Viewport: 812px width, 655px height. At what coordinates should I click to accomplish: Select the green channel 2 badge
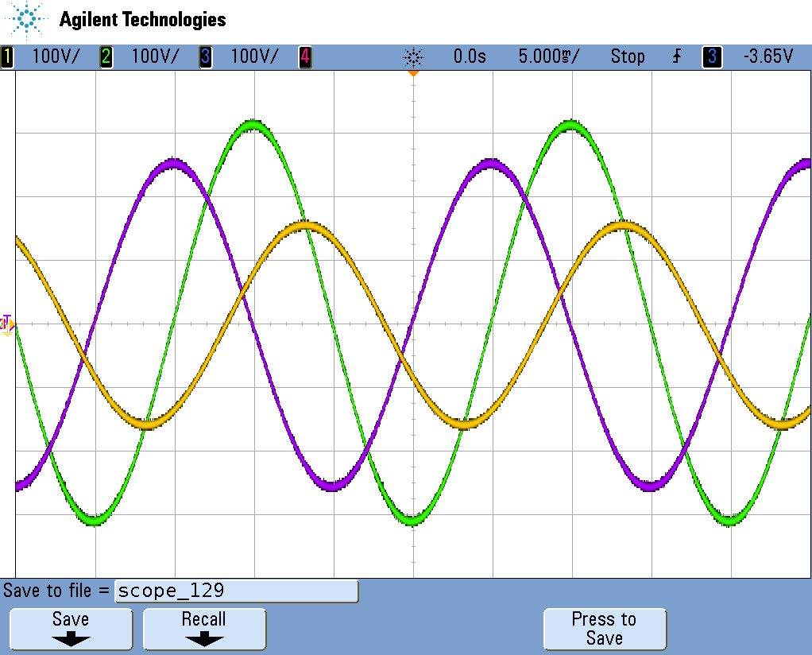[106, 57]
